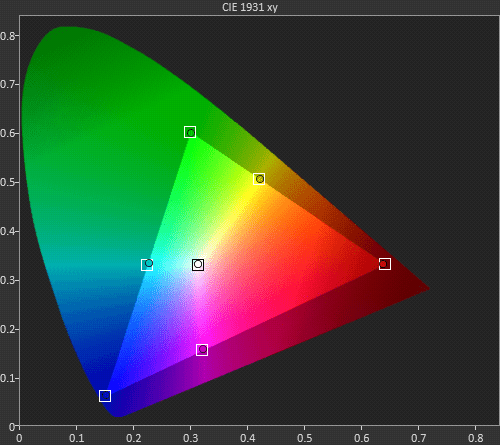500x445 pixels.
Task: Click the white point target marker
Action: tap(198, 265)
